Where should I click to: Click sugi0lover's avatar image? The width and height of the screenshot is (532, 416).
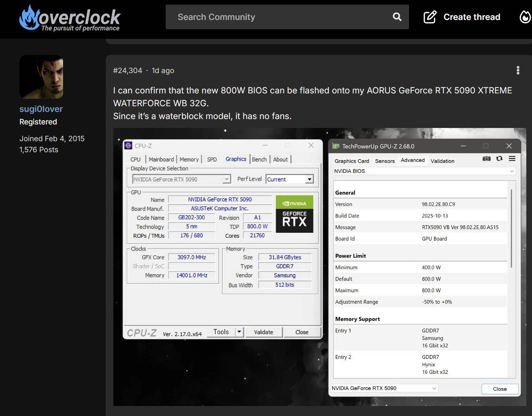[41, 77]
